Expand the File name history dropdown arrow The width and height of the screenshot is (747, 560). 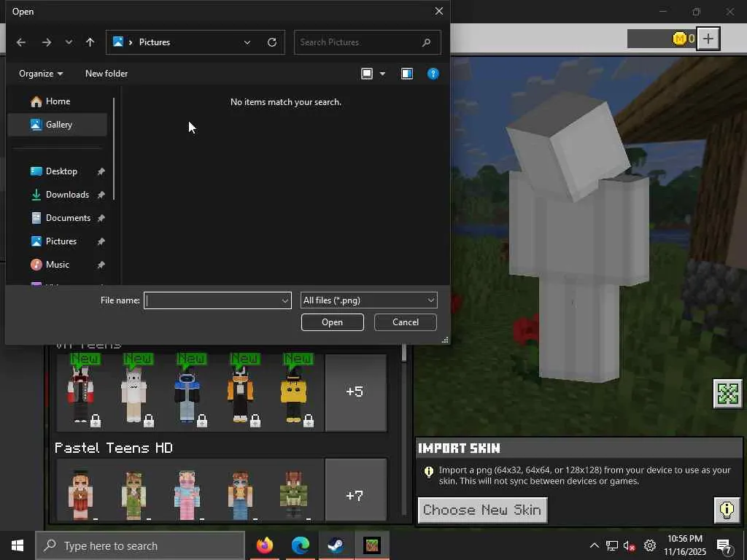click(x=285, y=300)
